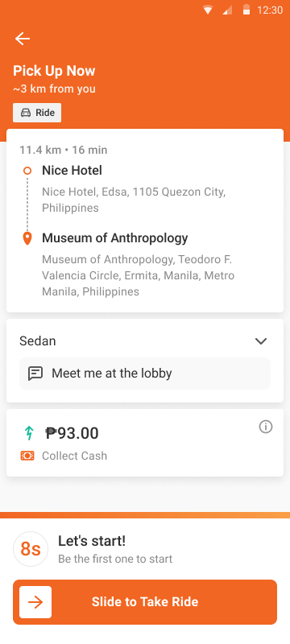290x644 pixels.
Task: Tap the green surge arrow icon
Action: [x=29, y=433]
